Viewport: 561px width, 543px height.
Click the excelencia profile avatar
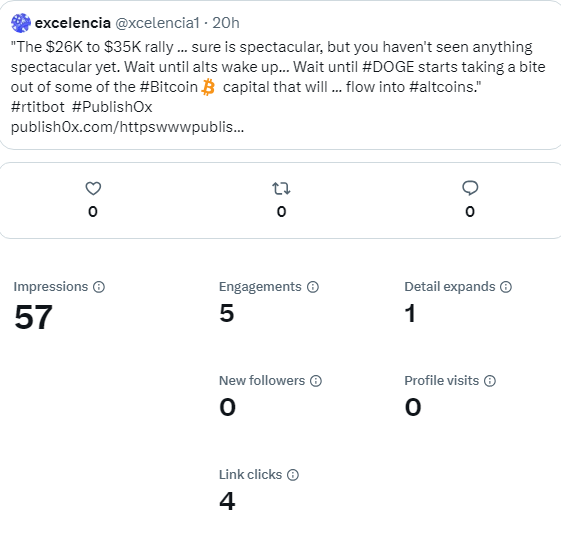coord(21,23)
